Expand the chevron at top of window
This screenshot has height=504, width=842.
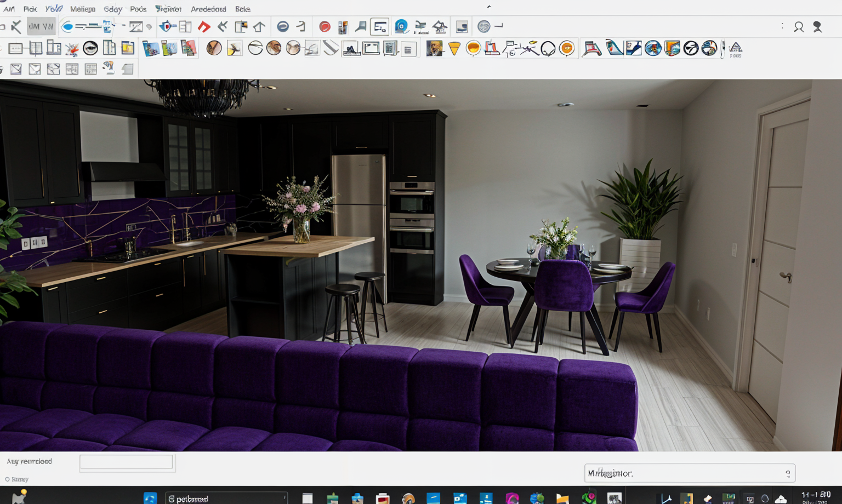click(489, 7)
